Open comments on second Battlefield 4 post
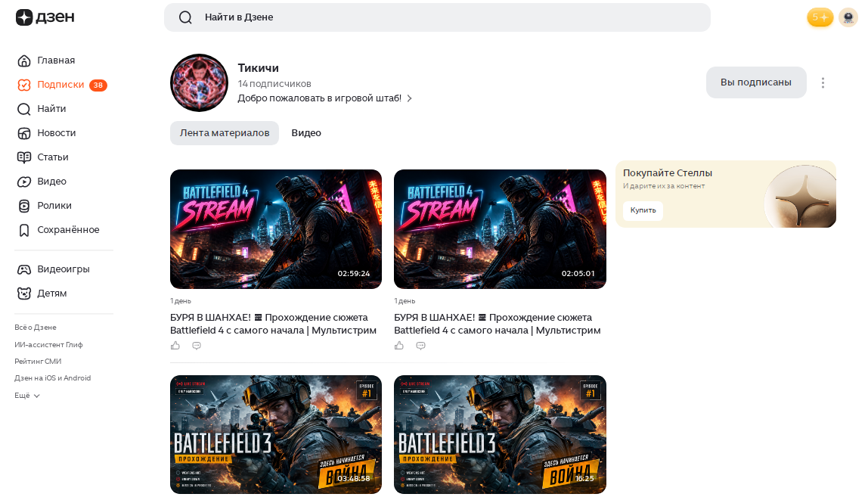This screenshot has width=868, height=497. click(x=420, y=346)
